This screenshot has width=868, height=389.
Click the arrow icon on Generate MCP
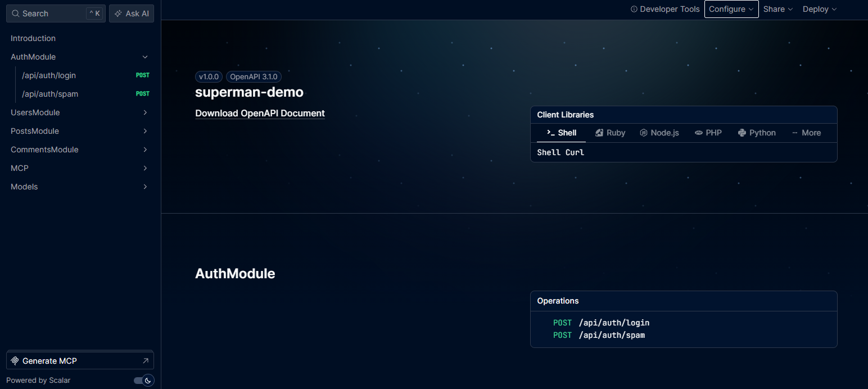coord(146,361)
